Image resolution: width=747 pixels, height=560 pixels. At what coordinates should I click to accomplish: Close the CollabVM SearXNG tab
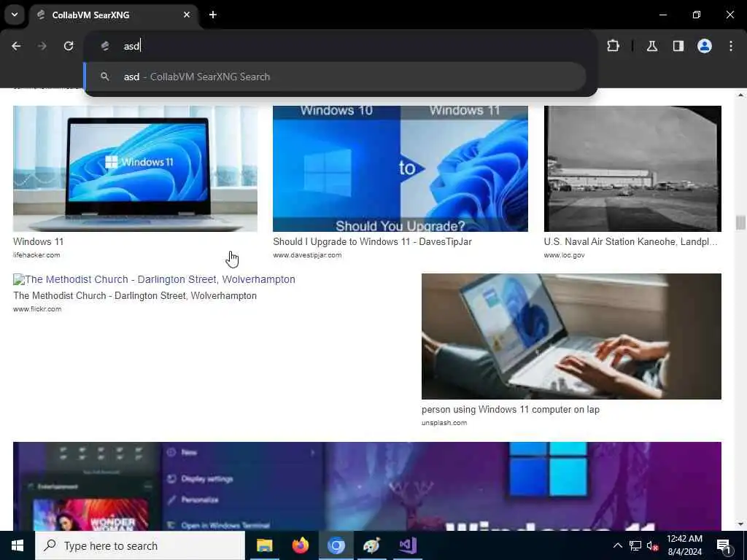tap(187, 15)
